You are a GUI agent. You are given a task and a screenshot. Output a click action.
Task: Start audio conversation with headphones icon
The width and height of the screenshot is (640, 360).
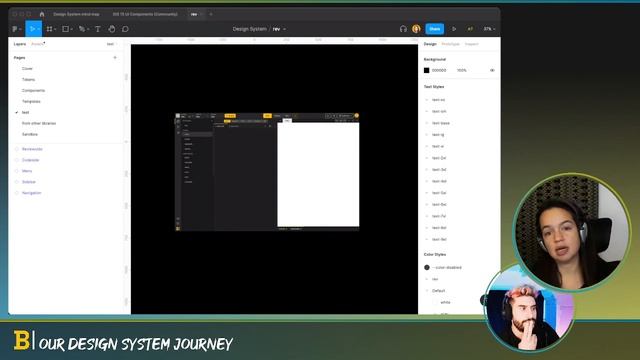tap(403, 29)
